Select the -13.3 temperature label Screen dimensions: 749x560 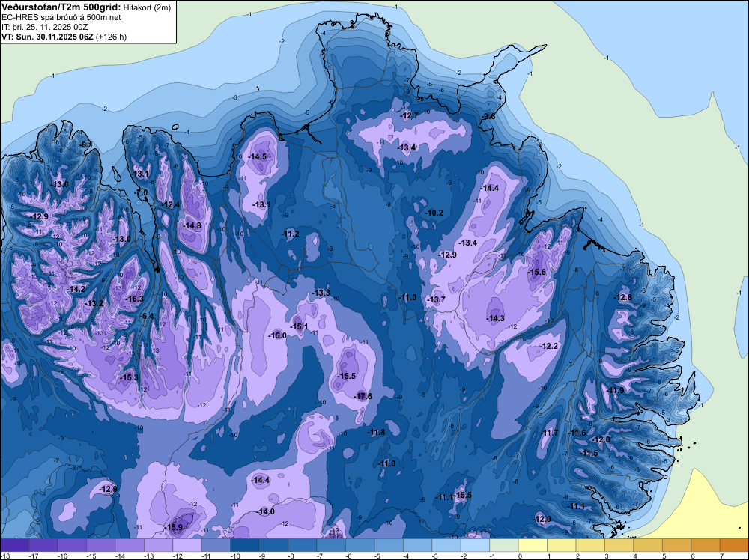321,293
